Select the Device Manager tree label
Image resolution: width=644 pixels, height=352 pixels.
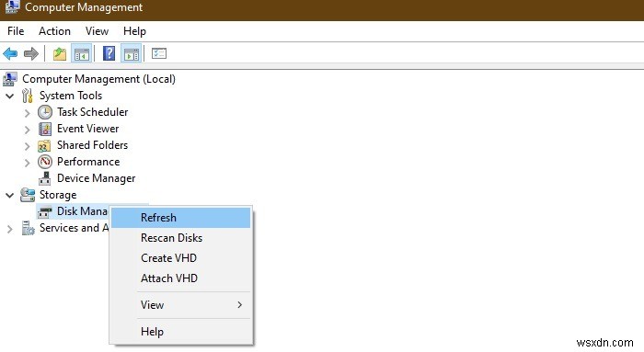(96, 178)
